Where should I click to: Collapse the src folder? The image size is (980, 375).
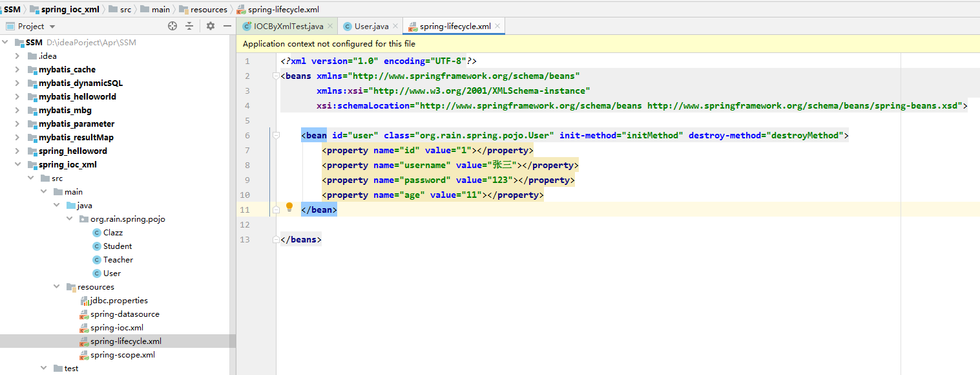30,178
